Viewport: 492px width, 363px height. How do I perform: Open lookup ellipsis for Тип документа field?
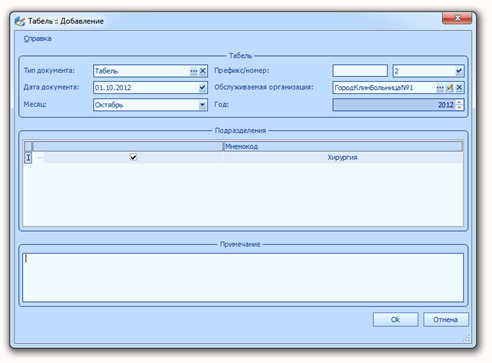point(194,71)
